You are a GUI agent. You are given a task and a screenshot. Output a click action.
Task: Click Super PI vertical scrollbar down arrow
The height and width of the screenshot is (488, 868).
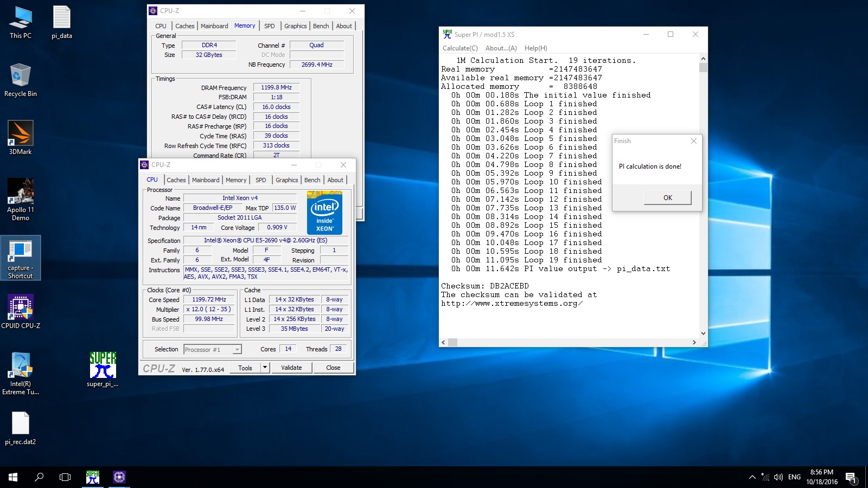(703, 333)
